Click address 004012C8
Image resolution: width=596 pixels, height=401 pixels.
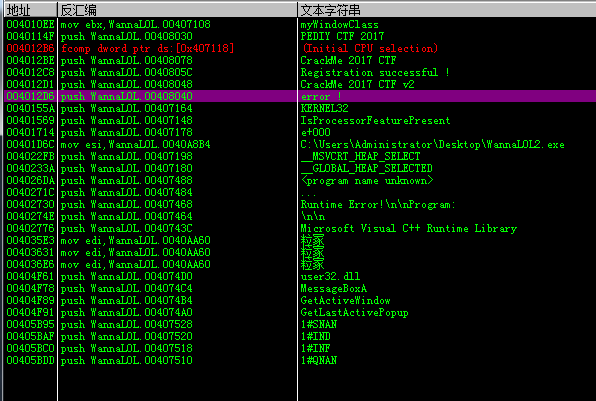[x=30, y=73]
